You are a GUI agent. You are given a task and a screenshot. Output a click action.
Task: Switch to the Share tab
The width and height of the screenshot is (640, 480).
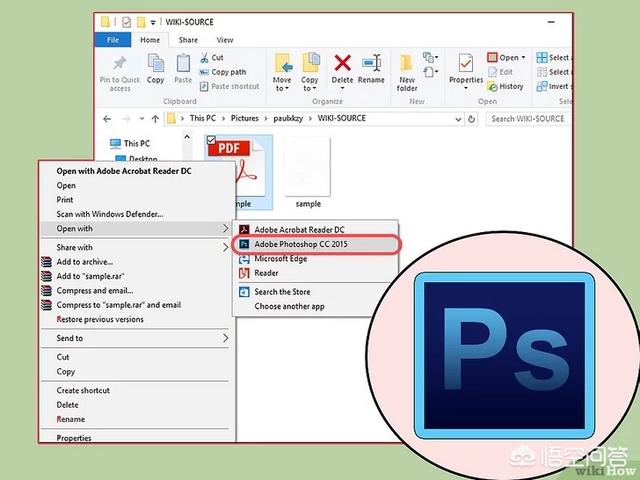pos(188,40)
